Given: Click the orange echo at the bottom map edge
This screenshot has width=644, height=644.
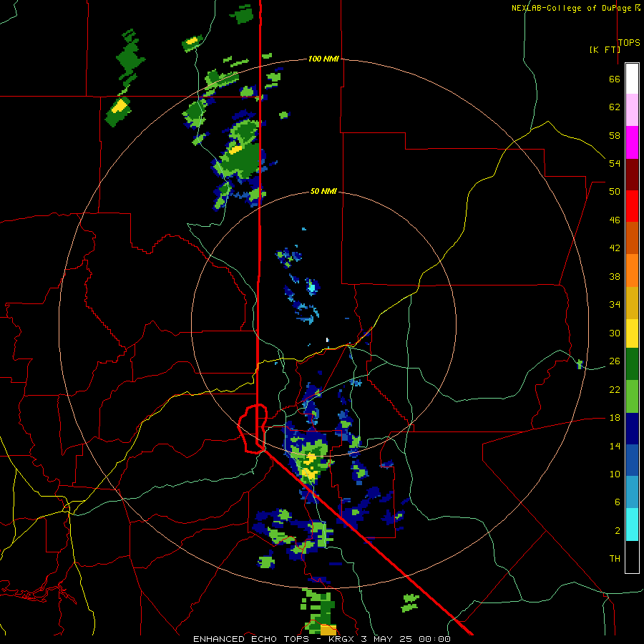Looking at the screenshot, I should (327, 630).
